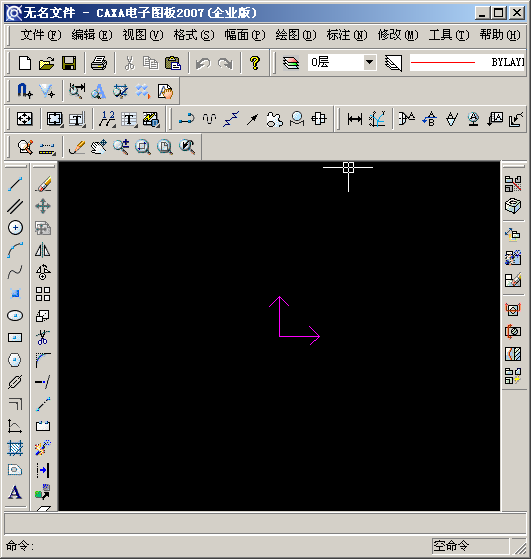
Task: Expand the 空命令 status box
Action: [470, 545]
